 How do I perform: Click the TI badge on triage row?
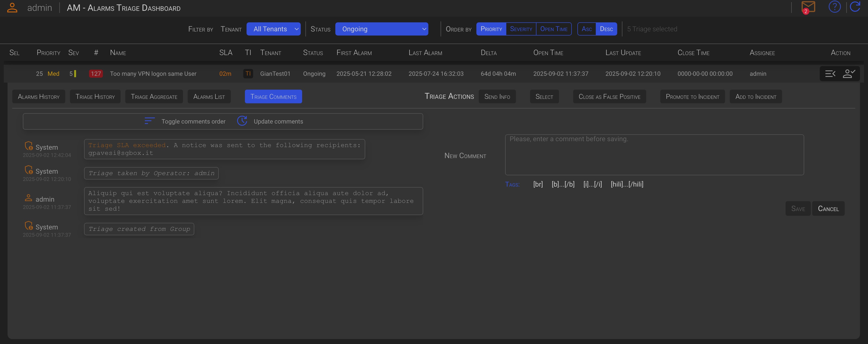[x=248, y=74]
